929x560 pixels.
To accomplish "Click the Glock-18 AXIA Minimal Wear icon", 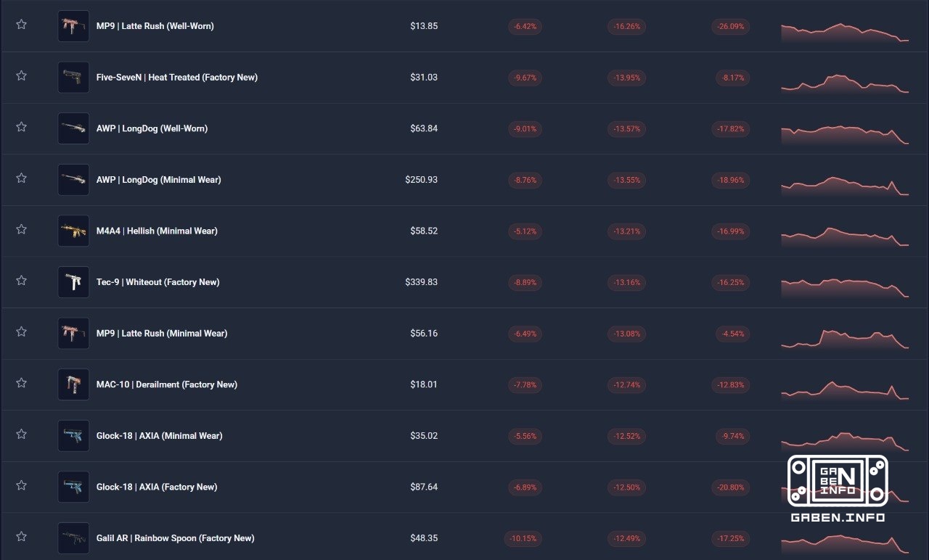I will click(73, 436).
